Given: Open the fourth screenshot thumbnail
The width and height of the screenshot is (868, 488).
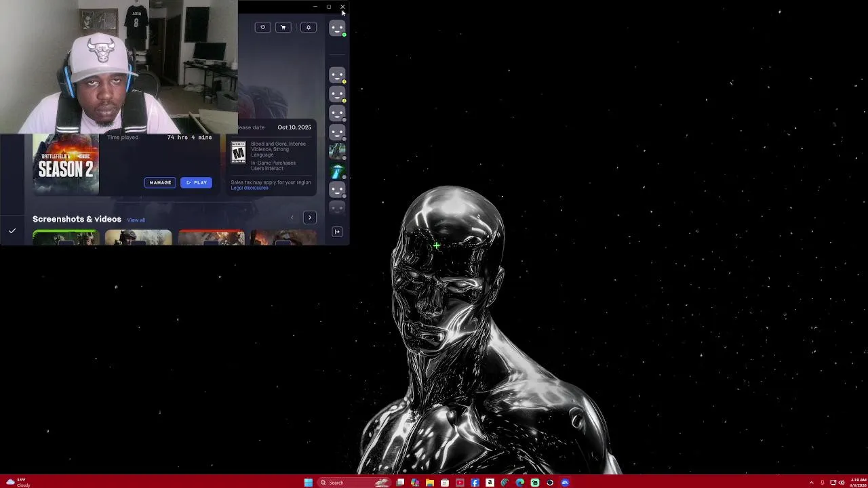Looking at the screenshot, I should (283, 237).
